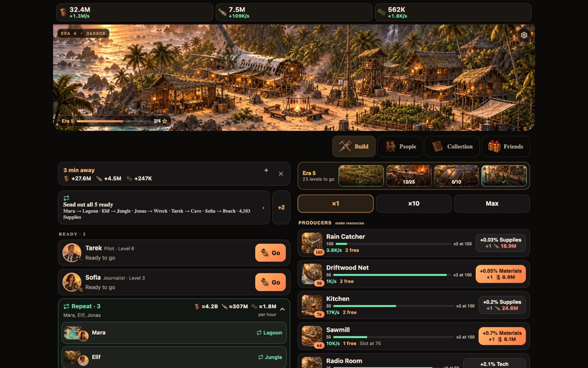Collapse the Repeat · 3 group chevron

pos(283,309)
